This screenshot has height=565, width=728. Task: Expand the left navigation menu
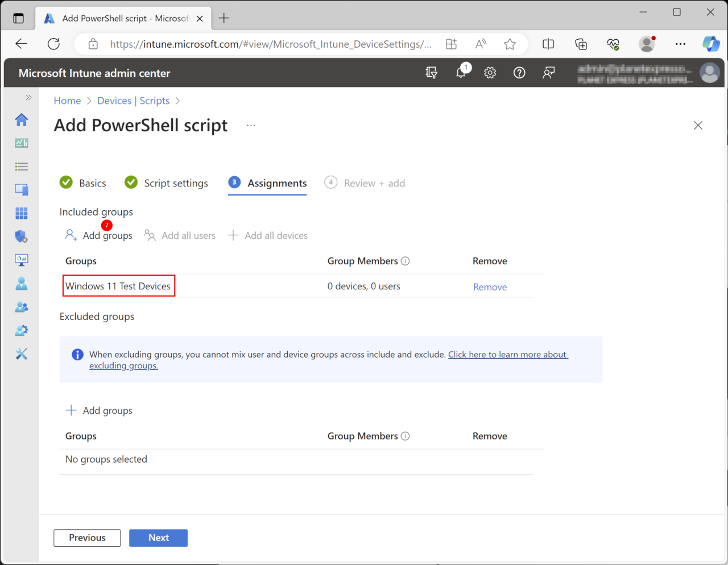point(28,98)
